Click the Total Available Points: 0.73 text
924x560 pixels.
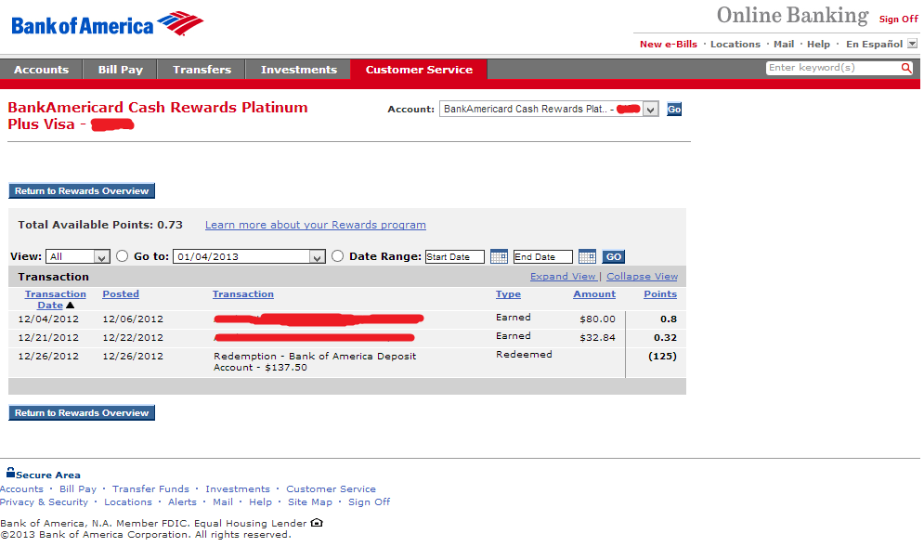click(100, 225)
